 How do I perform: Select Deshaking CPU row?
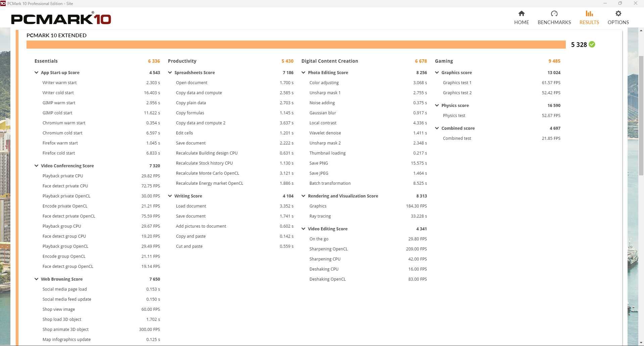click(x=368, y=269)
